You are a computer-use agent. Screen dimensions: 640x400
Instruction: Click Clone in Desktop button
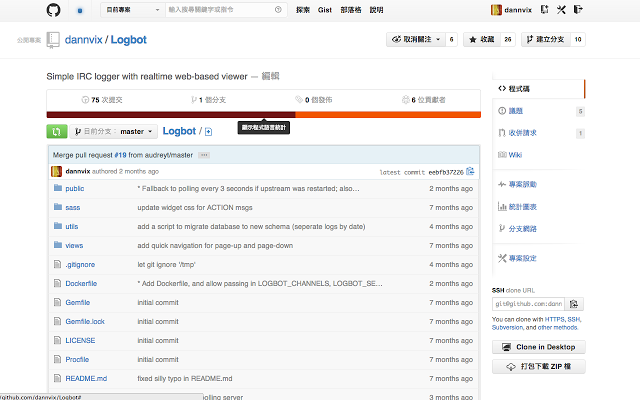539,347
